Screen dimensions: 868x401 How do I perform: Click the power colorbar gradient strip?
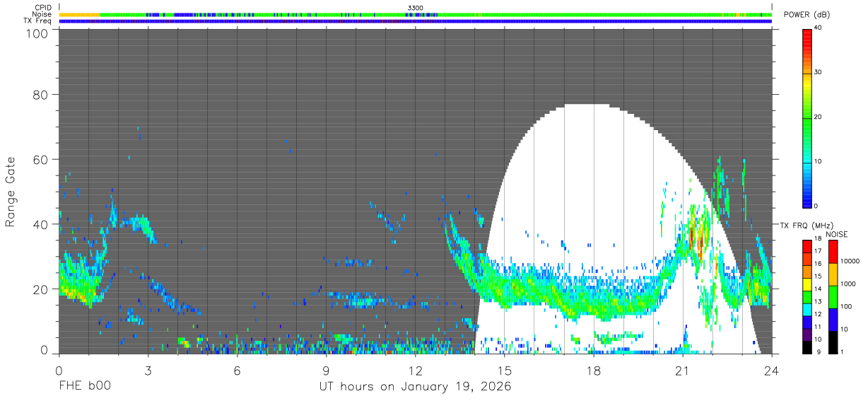(807, 117)
